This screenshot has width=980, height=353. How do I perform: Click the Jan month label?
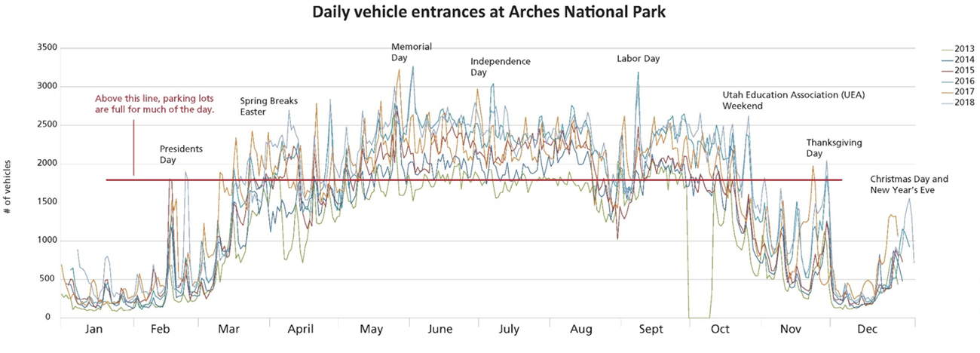click(92, 330)
